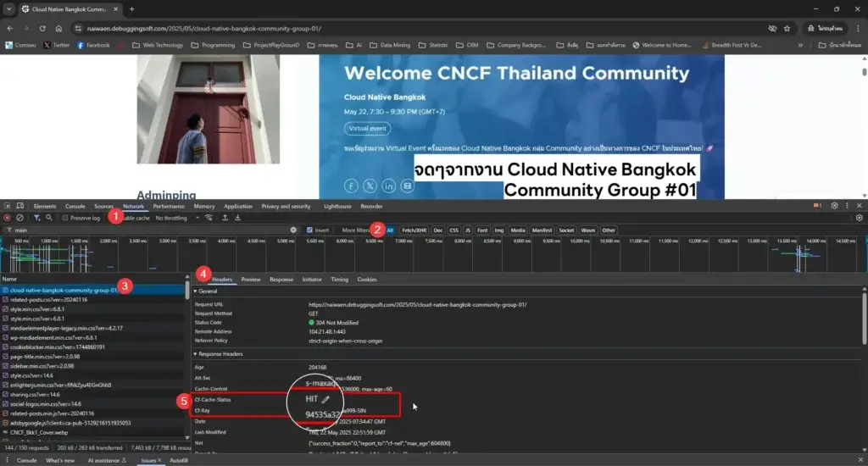This screenshot has width=868, height=466.
Task: Click the Virtual event button
Action: 368,129
